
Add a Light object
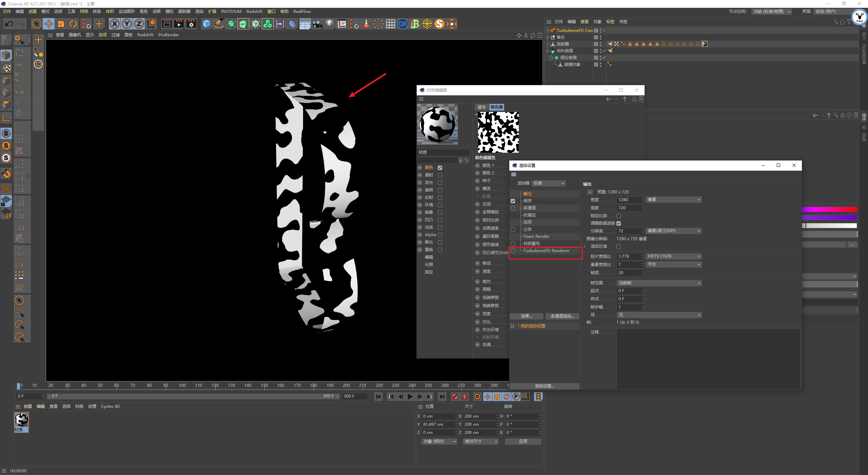(329, 24)
